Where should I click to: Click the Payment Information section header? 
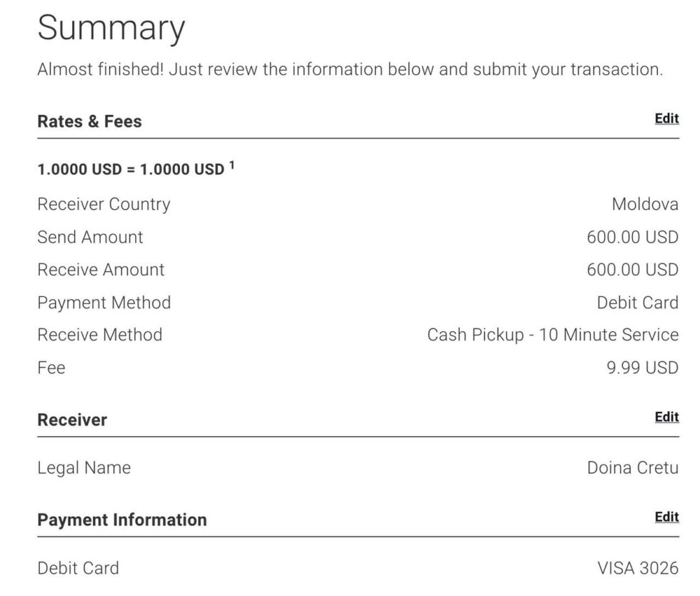click(x=121, y=520)
